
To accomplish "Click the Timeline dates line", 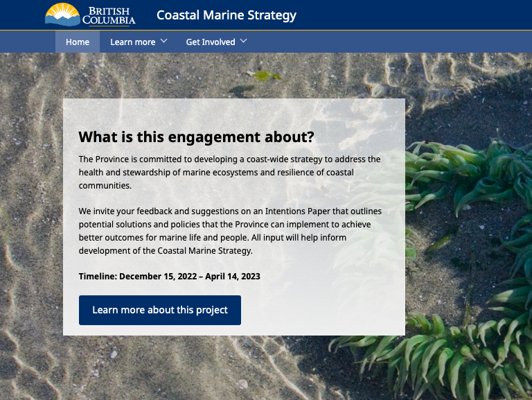I will pyautogui.click(x=170, y=277).
